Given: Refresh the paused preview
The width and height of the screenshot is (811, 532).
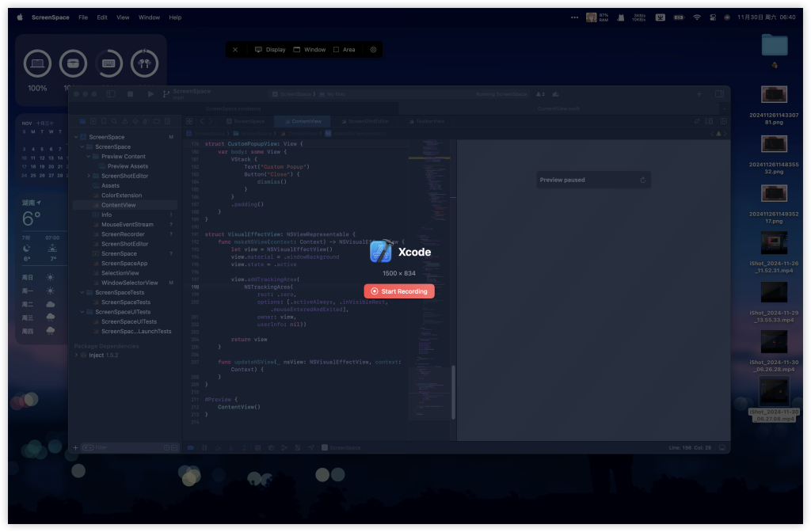Looking at the screenshot, I should point(642,180).
